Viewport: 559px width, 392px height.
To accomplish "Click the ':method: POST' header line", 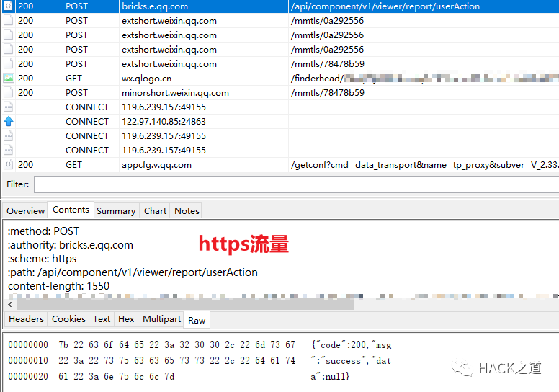I will [x=43, y=231].
